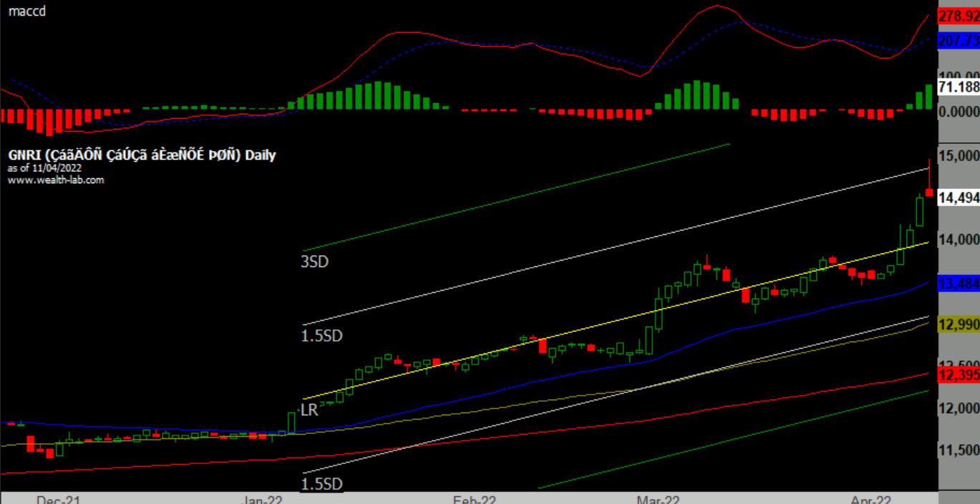
Task: Click the blue 207.73 signal value label
Action: tap(959, 42)
